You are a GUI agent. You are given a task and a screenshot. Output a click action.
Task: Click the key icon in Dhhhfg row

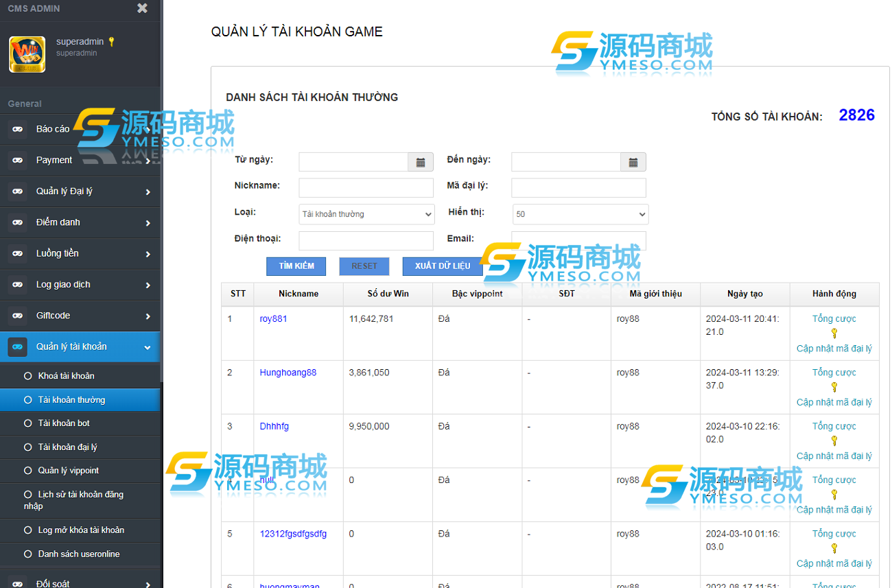pos(834,440)
